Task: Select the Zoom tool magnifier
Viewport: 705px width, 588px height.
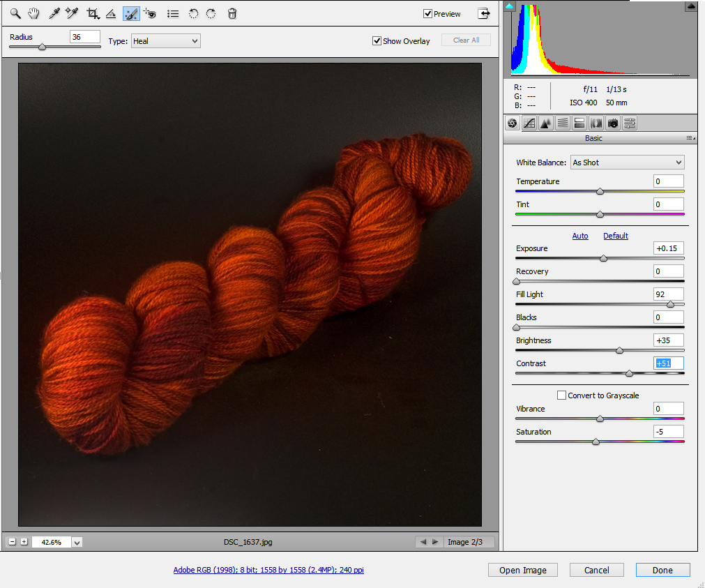Action: 15,13
